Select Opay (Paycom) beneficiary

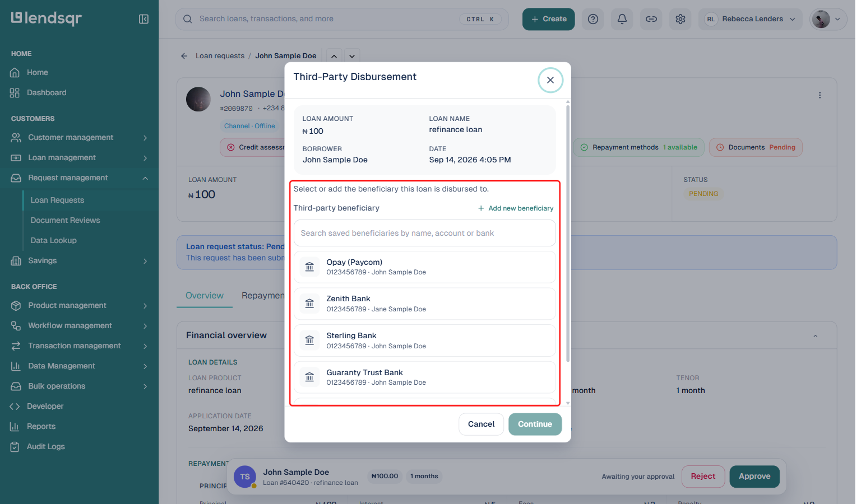coord(425,267)
